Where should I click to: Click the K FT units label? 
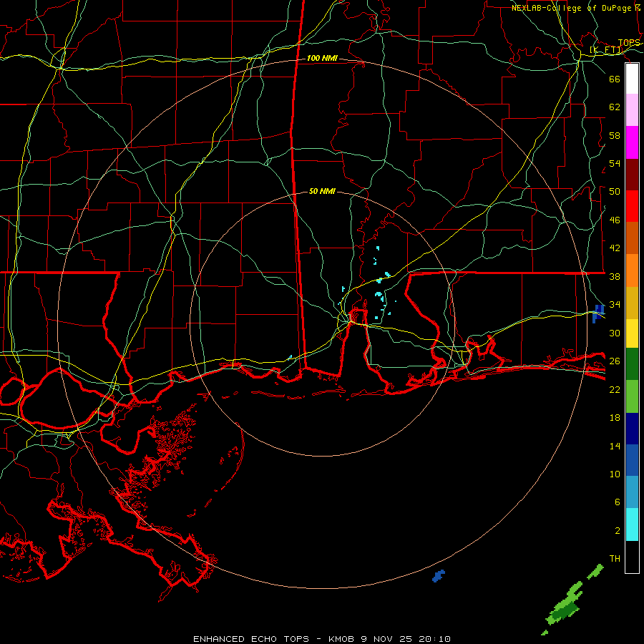pos(606,50)
